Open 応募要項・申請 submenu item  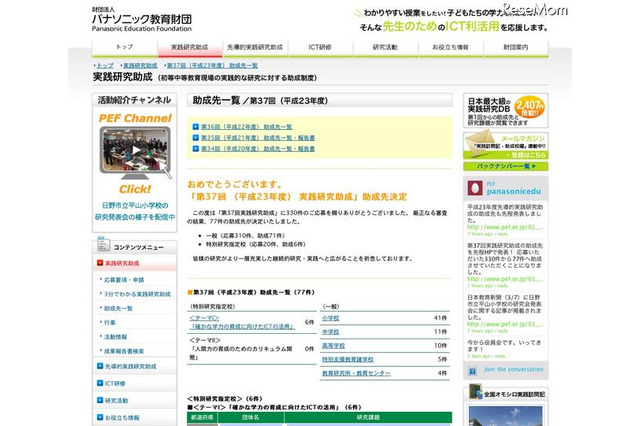click(x=124, y=280)
